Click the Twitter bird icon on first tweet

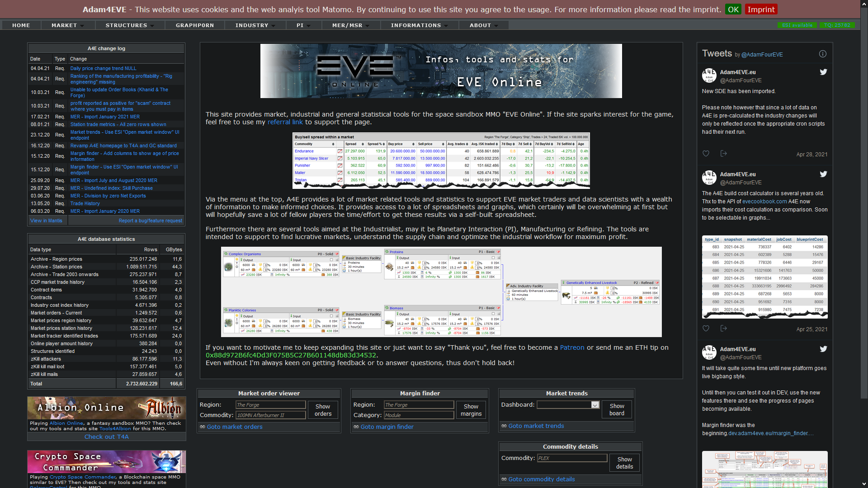(823, 72)
